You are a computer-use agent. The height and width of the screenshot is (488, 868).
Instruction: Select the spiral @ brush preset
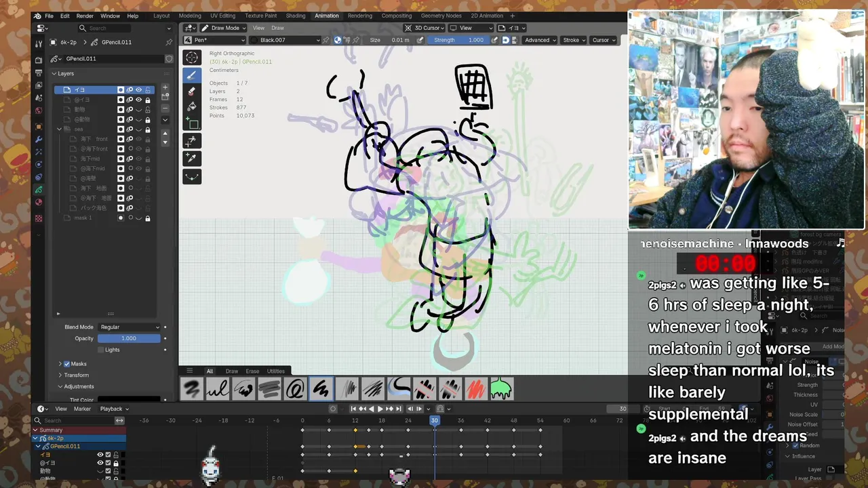296,389
